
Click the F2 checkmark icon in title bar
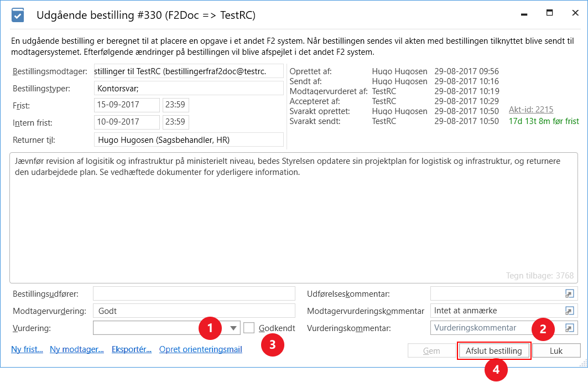point(18,16)
